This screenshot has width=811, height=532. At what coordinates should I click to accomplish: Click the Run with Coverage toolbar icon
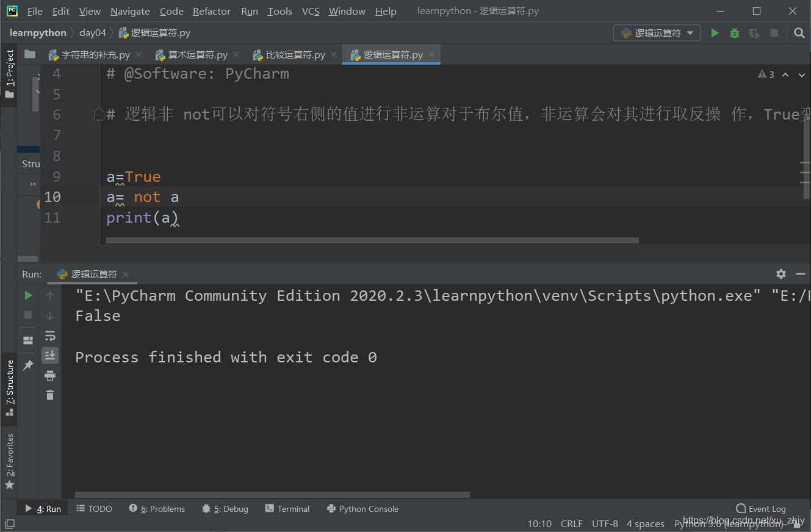(754, 33)
